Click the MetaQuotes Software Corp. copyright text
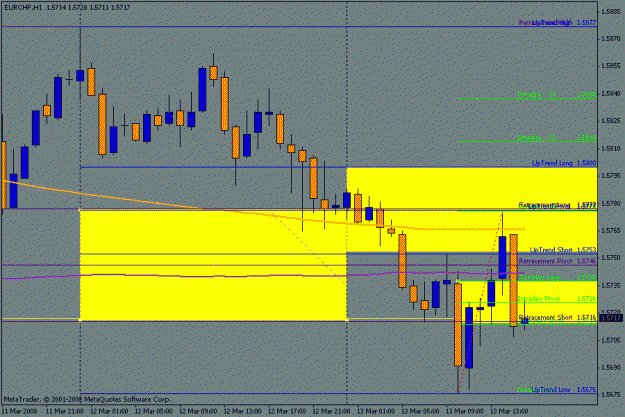 pyautogui.click(x=87, y=399)
